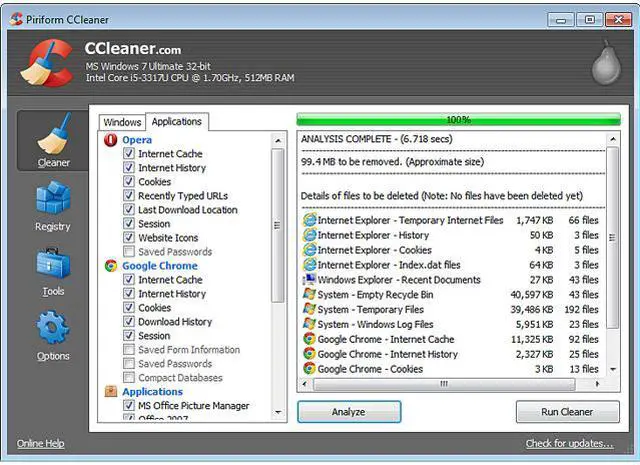The image size is (640, 465).
Task: Click up arrow of applications list scrollbar
Action: (278, 140)
